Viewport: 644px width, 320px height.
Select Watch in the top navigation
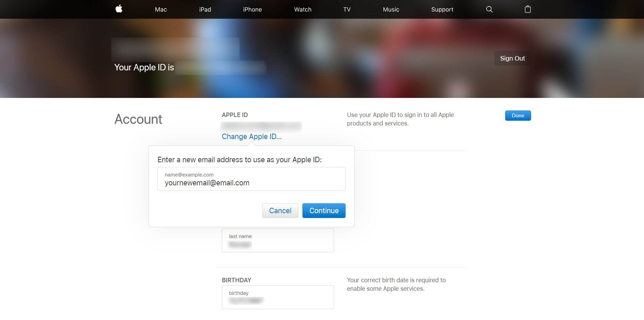pos(303,10)
